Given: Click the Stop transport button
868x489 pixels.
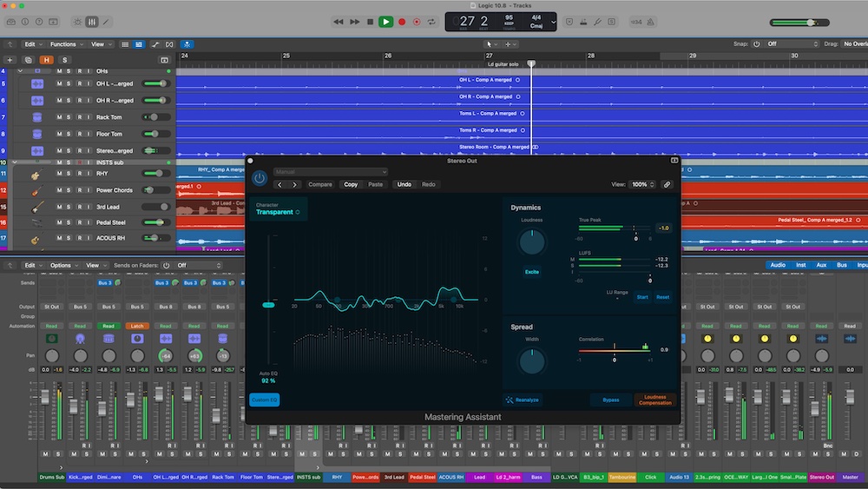Looking at the screenshot, I should tap(371, 23).
